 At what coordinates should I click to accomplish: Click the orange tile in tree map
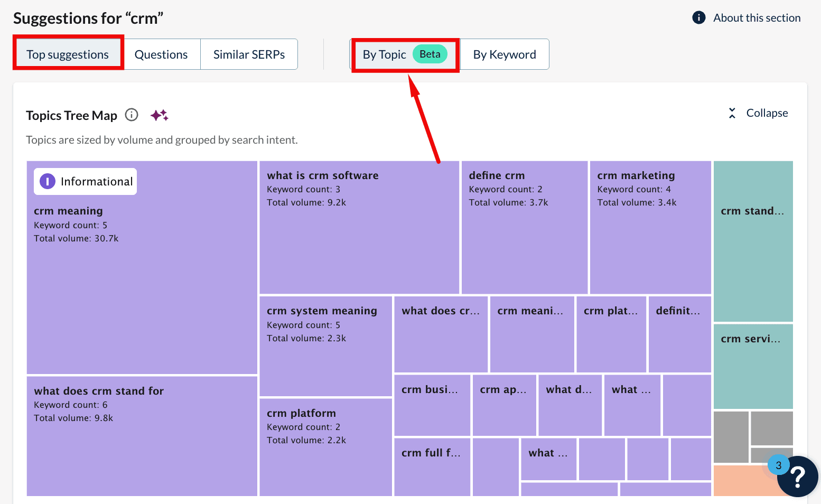[x=740, y=481]
